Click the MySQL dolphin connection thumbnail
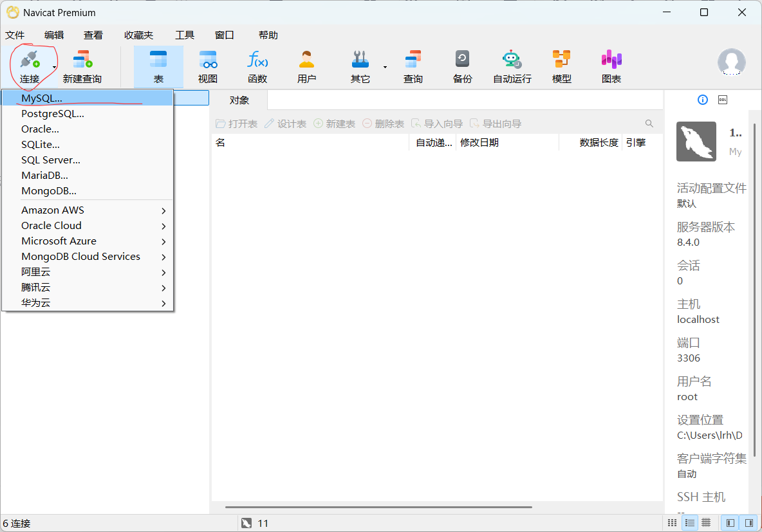762x532 pixels. pos(696,142)
